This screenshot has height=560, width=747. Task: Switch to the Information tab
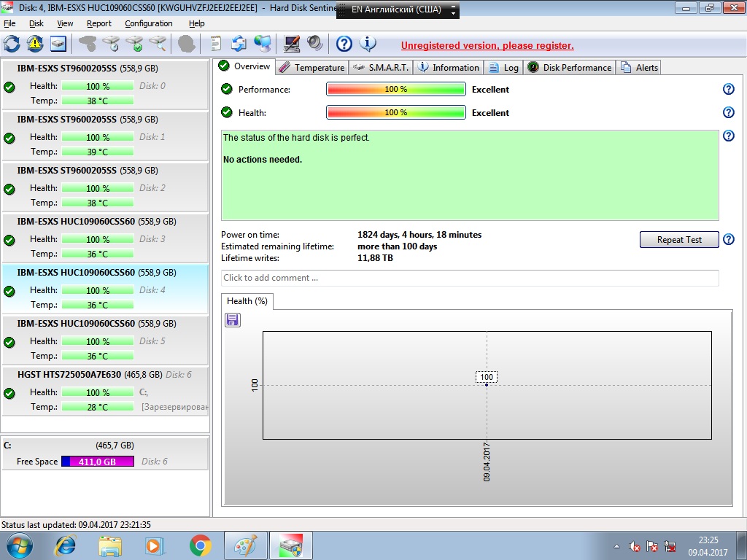(x=449, y=68)
